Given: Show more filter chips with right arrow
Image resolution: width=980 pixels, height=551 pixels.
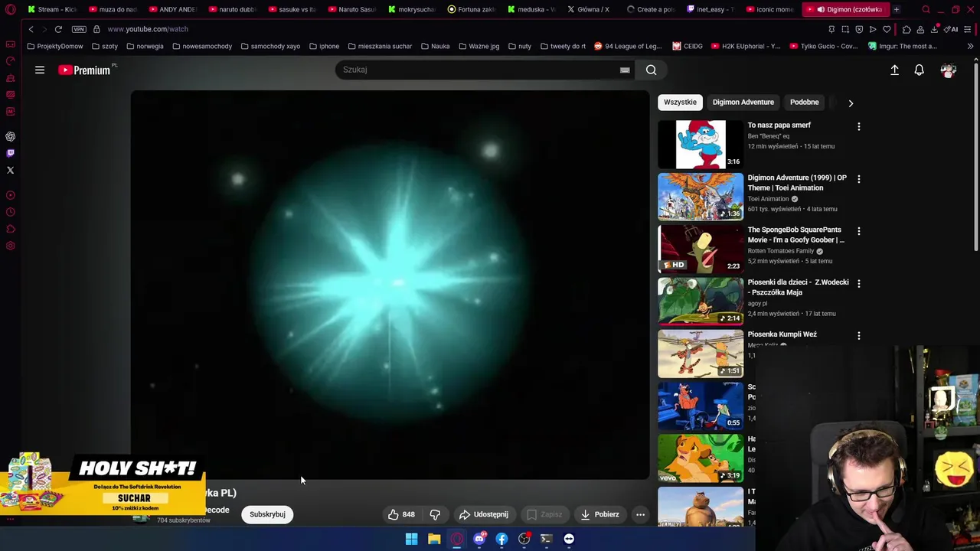Looking at the screenshot, I should [851, 103].
